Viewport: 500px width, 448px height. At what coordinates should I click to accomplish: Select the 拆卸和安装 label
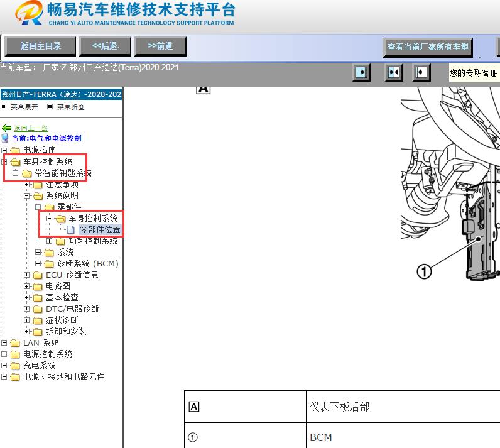pyautogui.click(x=67, y=332)
